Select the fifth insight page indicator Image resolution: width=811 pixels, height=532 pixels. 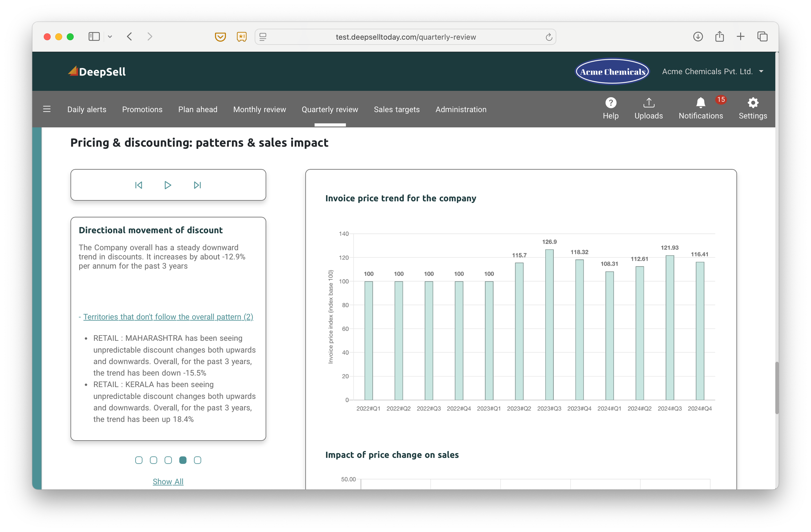[197, 460]
